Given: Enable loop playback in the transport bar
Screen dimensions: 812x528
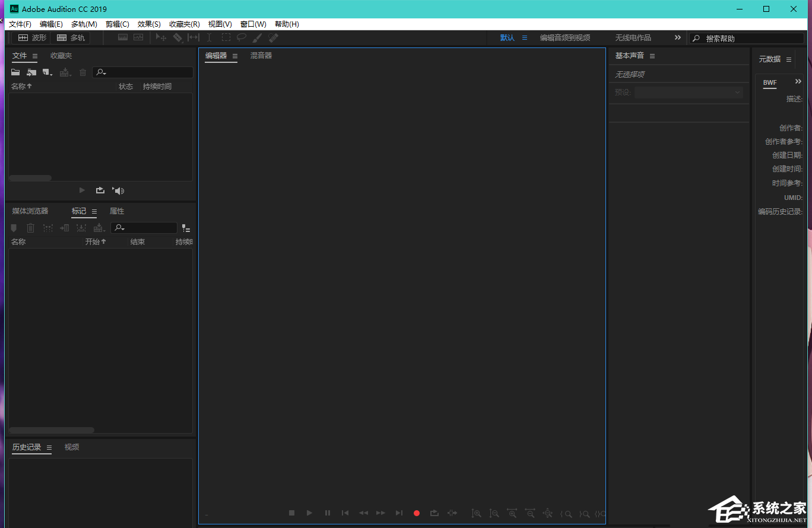Looking at the screenshot, I should 434,513.
